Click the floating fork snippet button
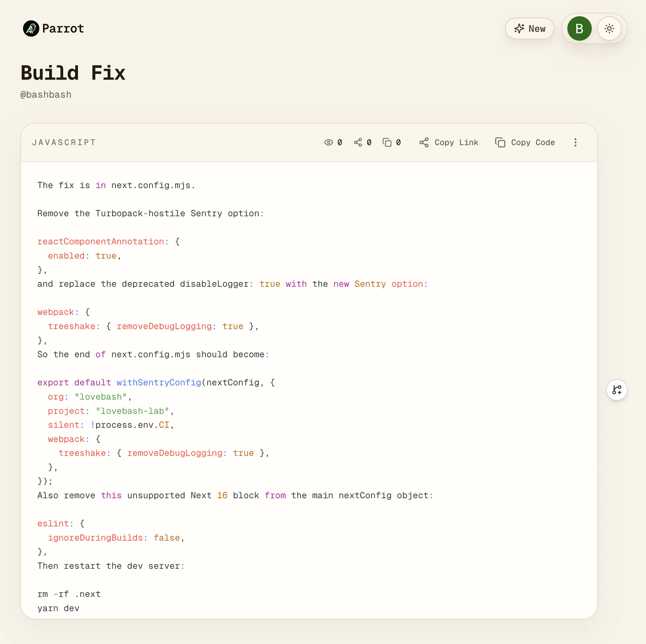646x644 pixels. 617,390
